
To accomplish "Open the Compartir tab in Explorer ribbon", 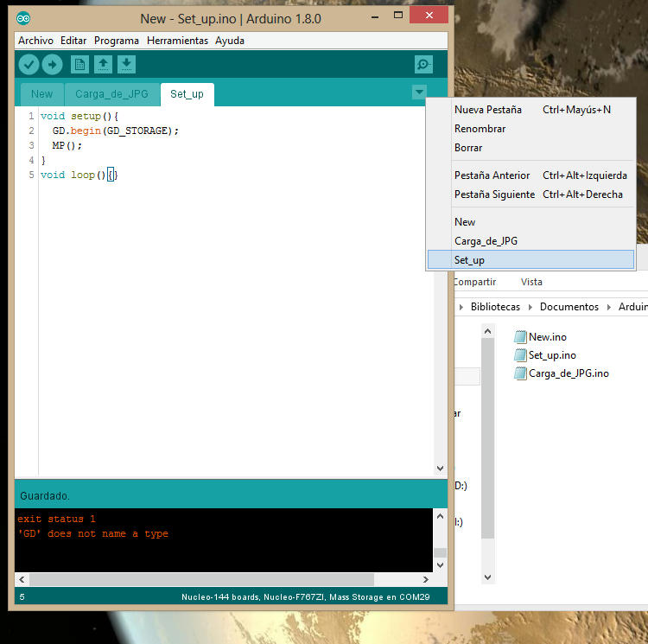I will [x=475, y=282].
